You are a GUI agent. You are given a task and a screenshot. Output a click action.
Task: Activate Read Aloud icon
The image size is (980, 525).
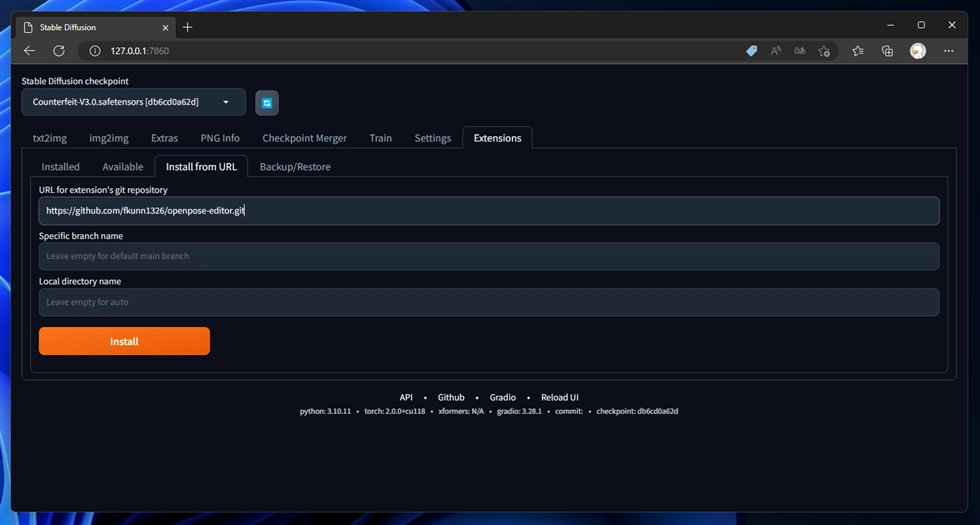click(x=776, y=51)
